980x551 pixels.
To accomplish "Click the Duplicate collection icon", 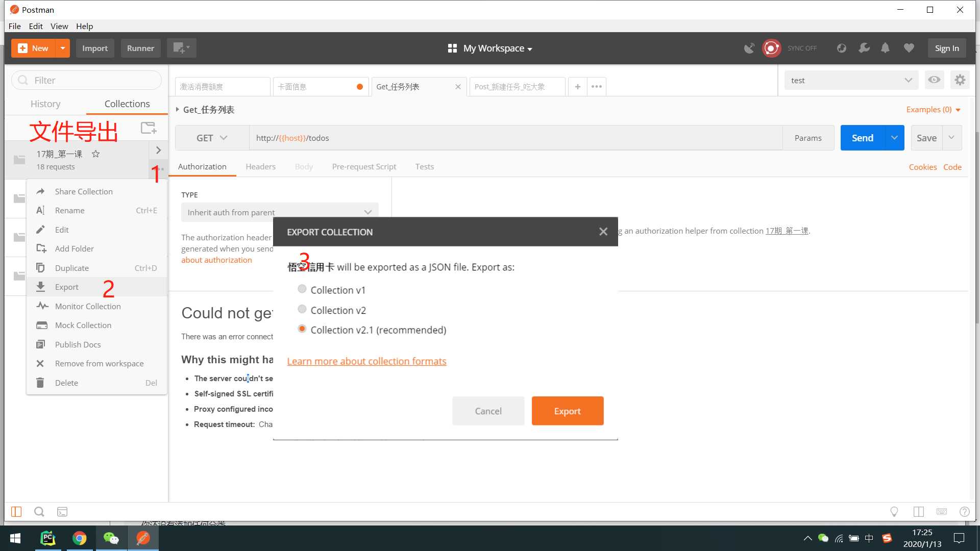I will 42,267.
